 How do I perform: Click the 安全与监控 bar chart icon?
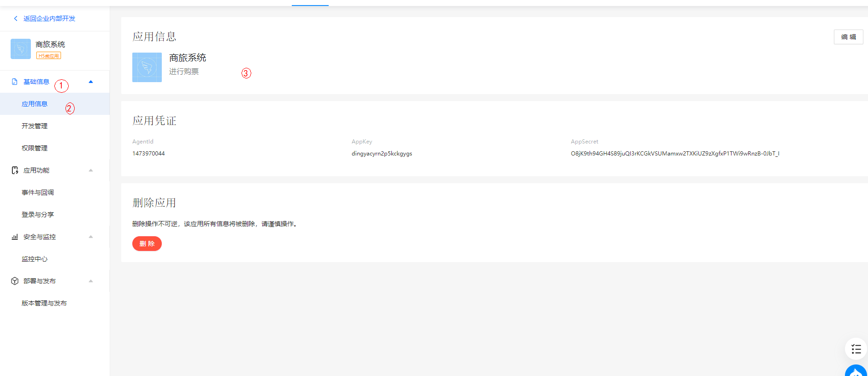pyautogui.click(x=15, y=237)
